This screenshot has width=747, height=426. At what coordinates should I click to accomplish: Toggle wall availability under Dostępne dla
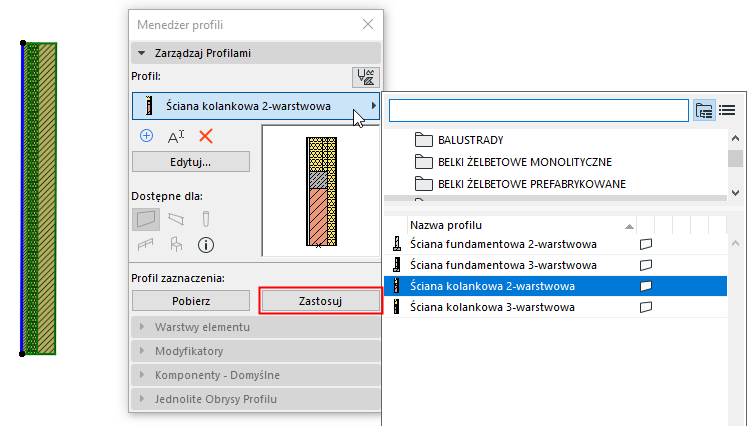[146, 217]
